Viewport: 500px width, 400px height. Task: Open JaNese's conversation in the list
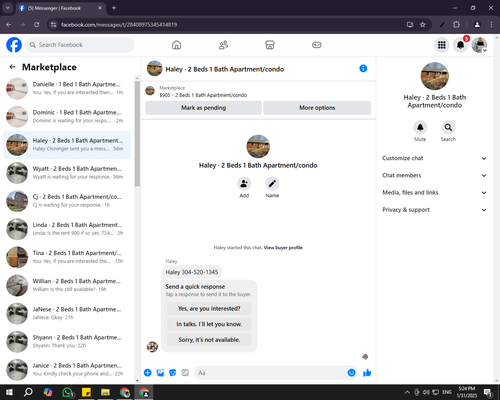67,313
